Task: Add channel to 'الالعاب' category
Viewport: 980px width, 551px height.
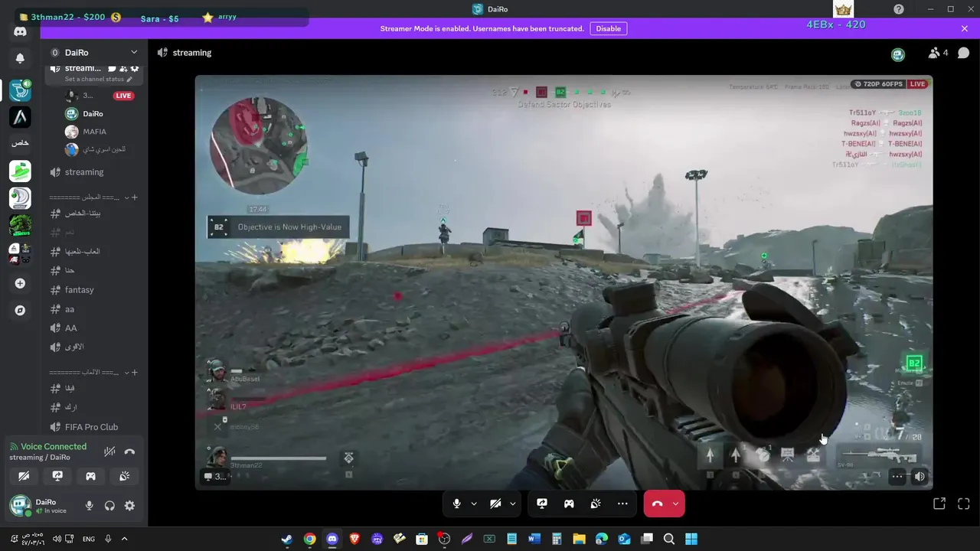Action: tap(135, 373)
